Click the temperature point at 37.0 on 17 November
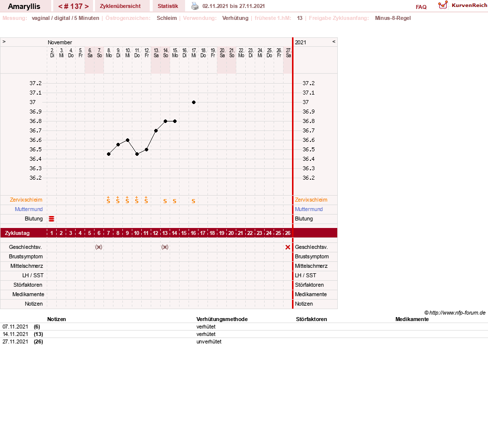The height and width of the screenshot is (448, 488). tap(194, 102)
